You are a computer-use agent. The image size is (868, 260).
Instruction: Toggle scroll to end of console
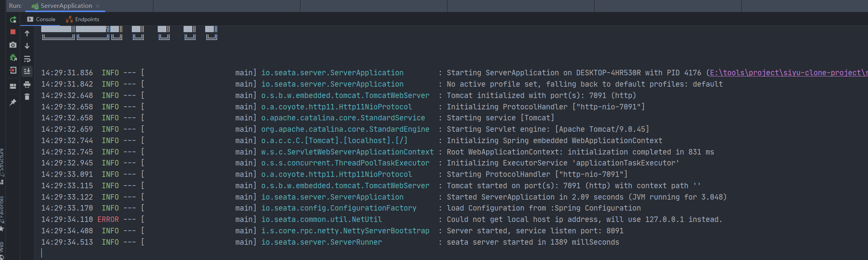coord(27,71)
